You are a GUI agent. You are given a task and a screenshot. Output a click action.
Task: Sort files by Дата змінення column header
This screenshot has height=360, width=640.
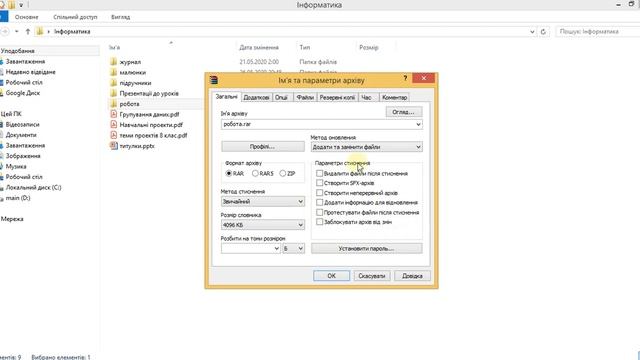259,48
